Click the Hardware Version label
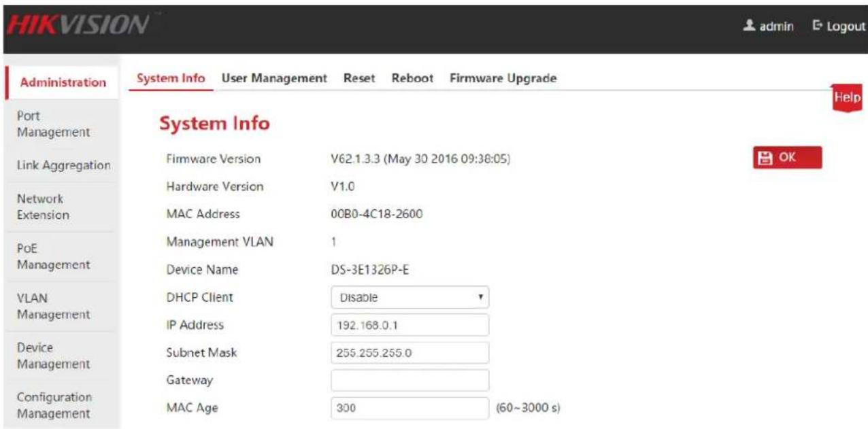This screenshot has width=868, height=429. [215, 186]
